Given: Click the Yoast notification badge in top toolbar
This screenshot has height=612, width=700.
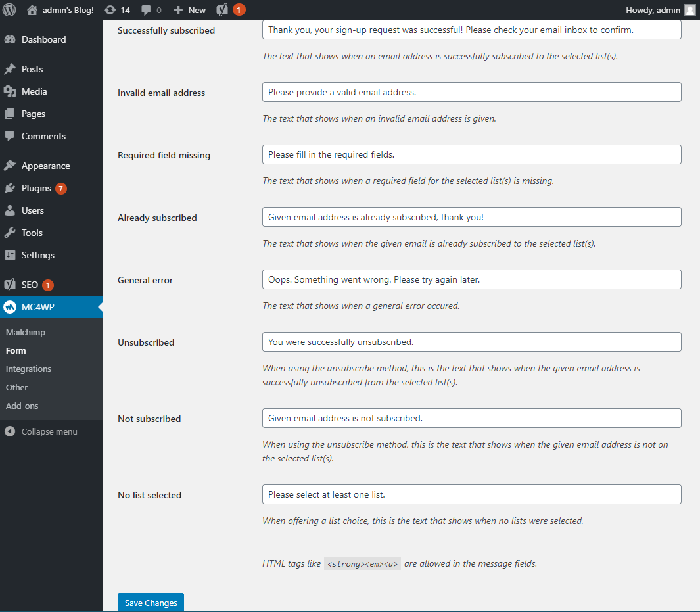Looking at the screenshot, I should [239, 10].
